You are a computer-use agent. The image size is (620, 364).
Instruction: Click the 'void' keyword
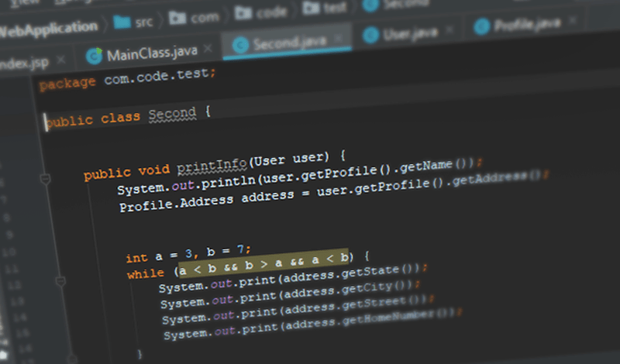[153, 170]
